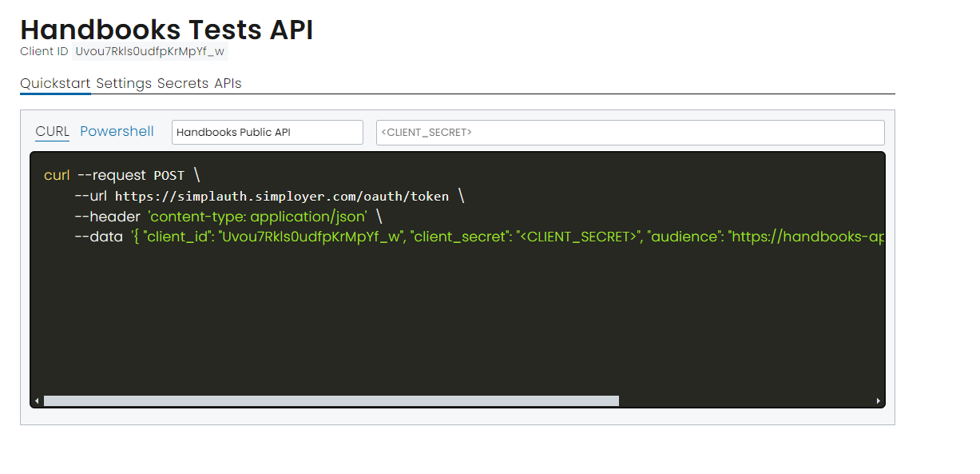Select the CURL code sample tab
The height and width of the screenshot is (474, 980).
53,132
